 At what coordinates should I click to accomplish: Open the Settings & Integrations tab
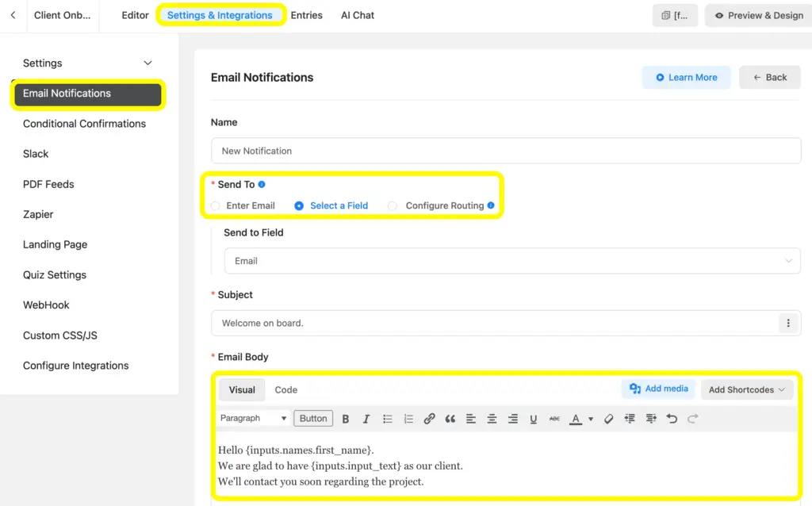click(220, 16)
